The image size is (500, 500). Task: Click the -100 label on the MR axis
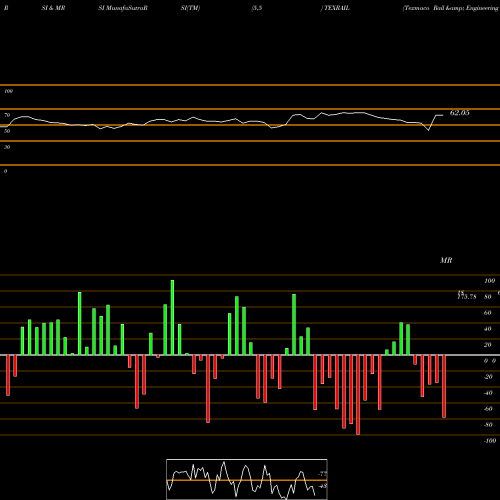[490, 441]
